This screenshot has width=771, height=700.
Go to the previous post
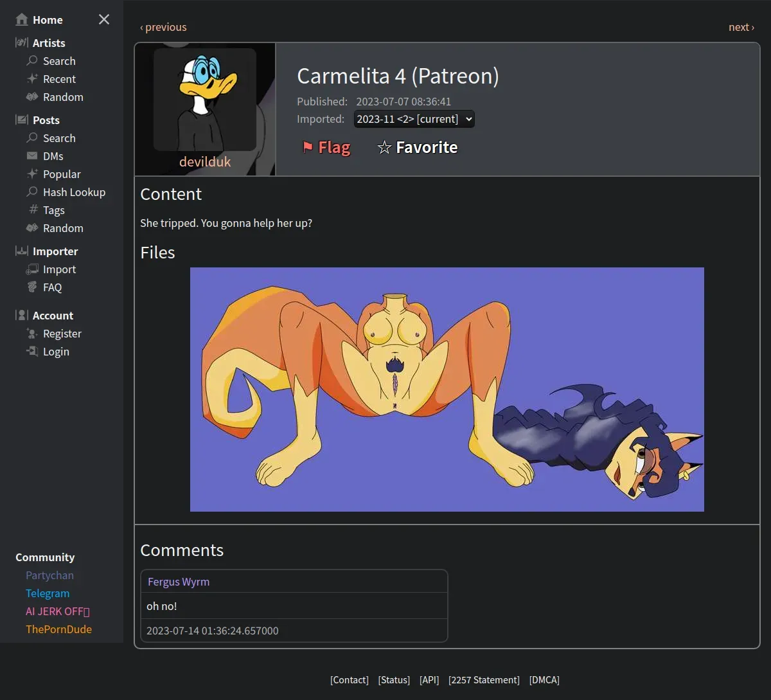tap(163, 27)
